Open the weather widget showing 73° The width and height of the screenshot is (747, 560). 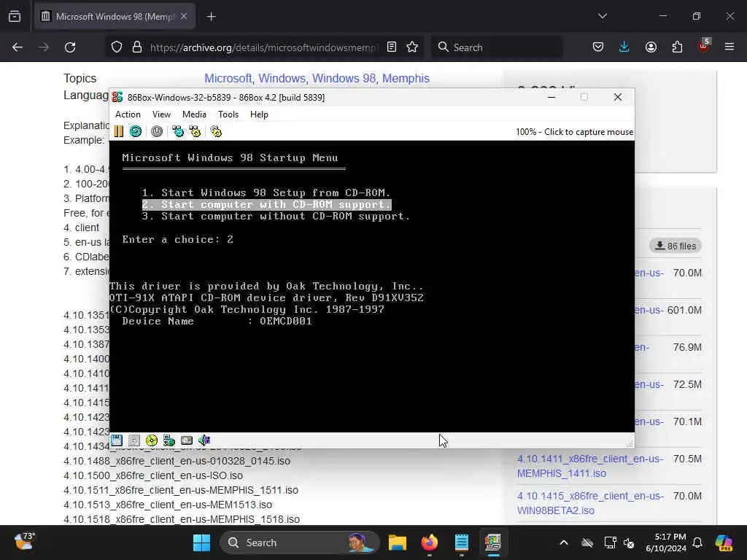click(x=24, y=542)
